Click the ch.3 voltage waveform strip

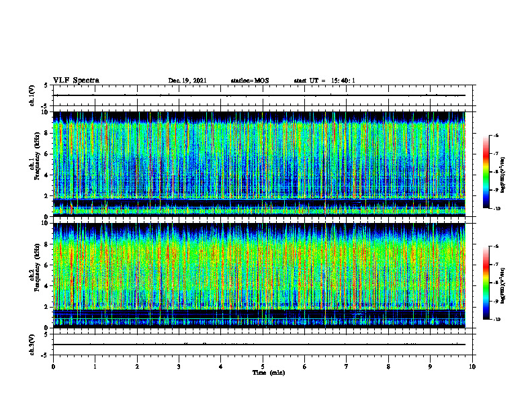263,345
